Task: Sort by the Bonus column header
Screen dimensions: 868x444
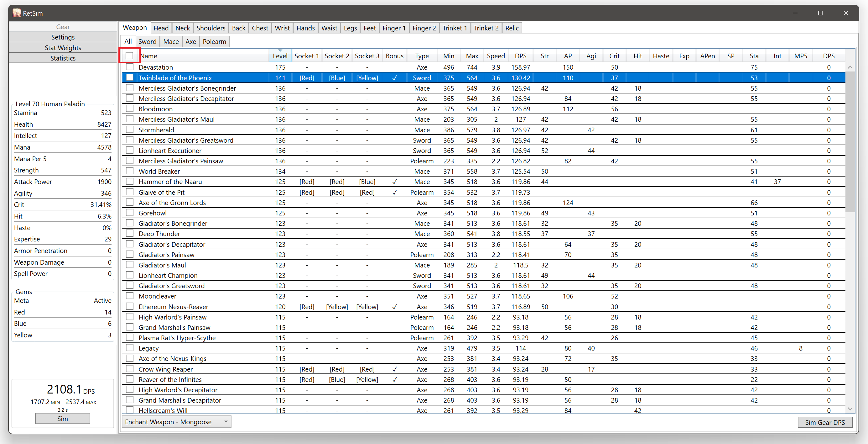Action: (x=394, y=56)
